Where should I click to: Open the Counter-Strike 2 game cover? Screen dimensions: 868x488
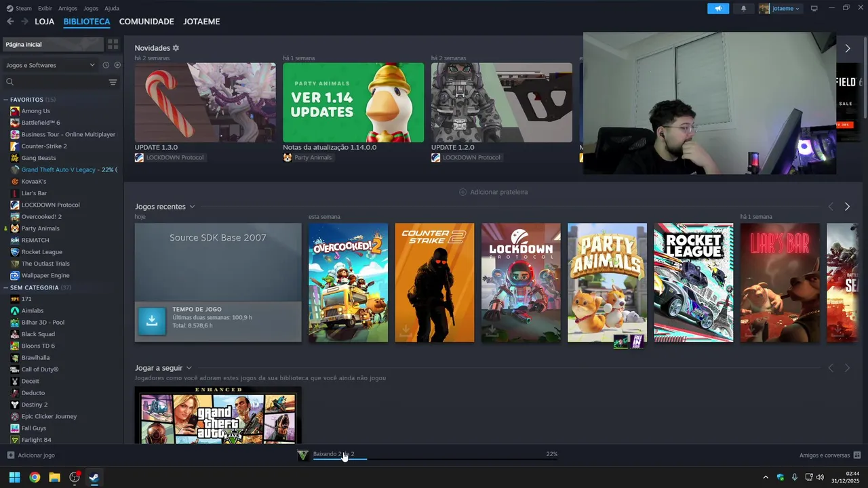[x=435, y=283]
